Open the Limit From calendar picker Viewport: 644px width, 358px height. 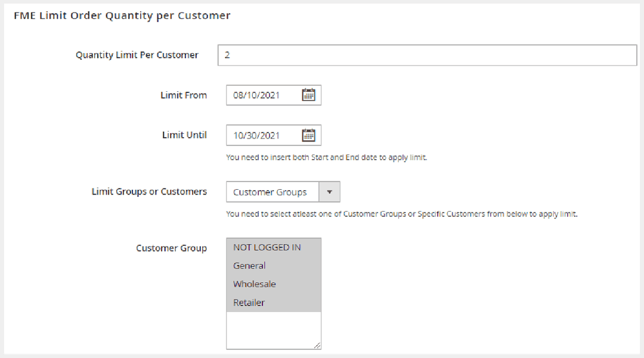coord(308,95)
